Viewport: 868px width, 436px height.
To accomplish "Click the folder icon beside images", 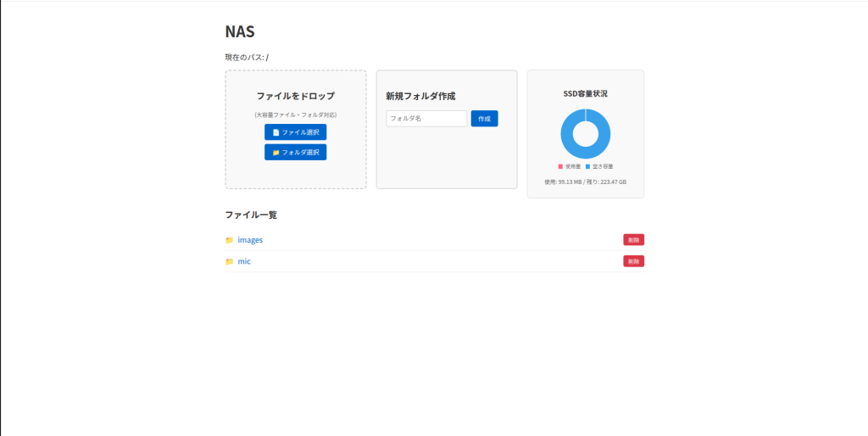I will point(229,240).
